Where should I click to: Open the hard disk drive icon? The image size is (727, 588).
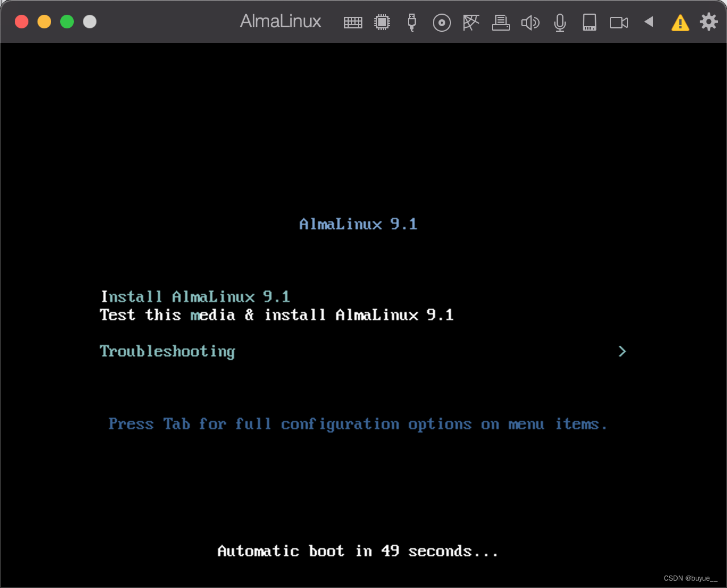[x=590, y=22]
